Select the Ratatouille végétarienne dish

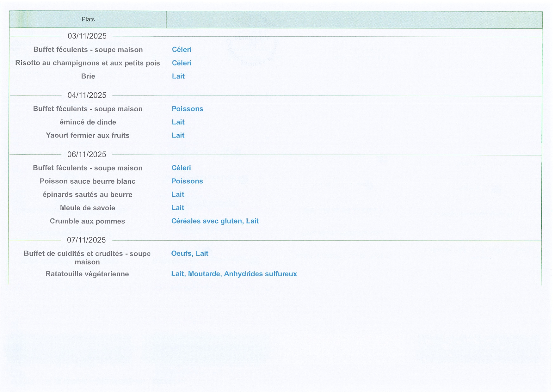pos(87,274)
